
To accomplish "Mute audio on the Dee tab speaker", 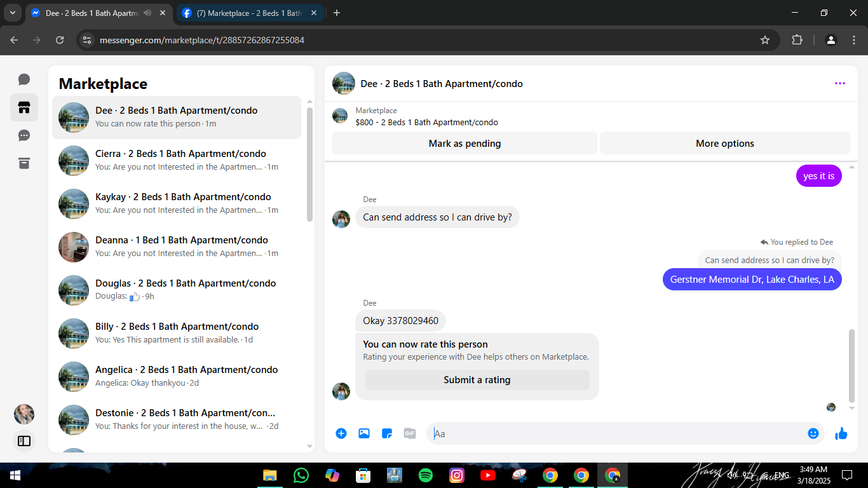I will tap(147, 13).
